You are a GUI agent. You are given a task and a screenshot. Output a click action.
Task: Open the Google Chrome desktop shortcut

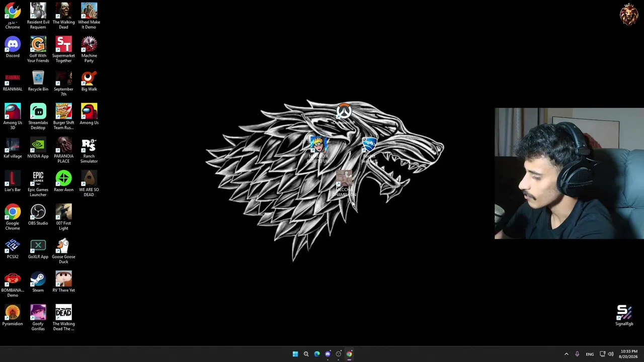tap(13, 218)
